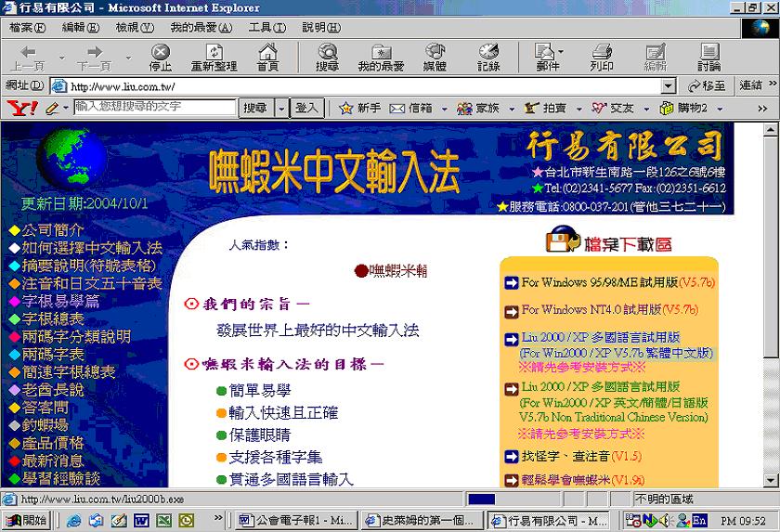Open Yahoo 新手 star shortcut
The image size is (780, 532).
(x=359, y=108)
